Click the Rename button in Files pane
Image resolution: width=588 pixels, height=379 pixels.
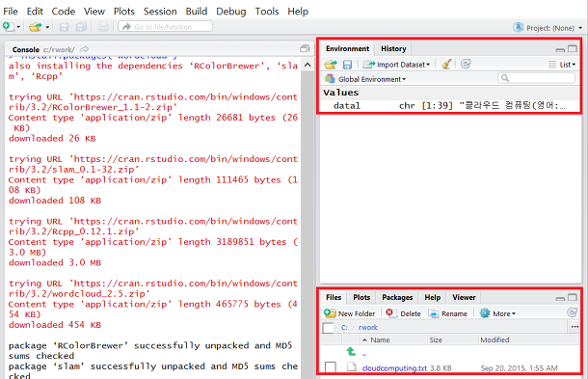point(448,313)
